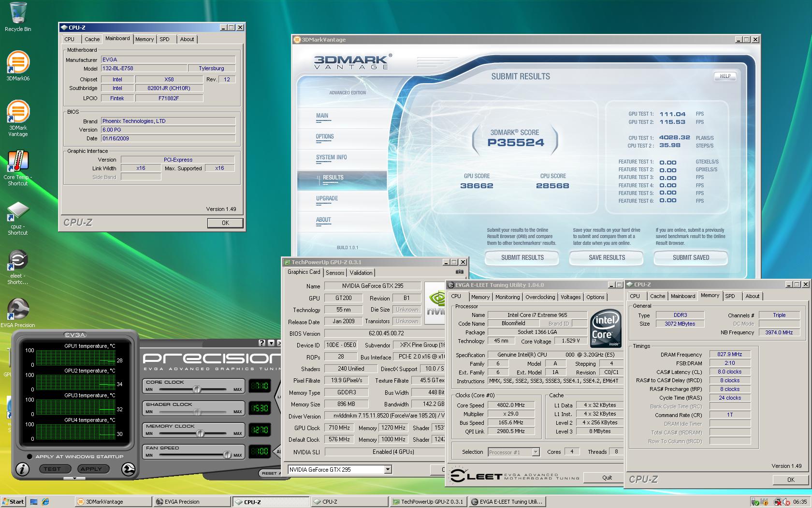Select TechPowerUp GPU-Z taskbar button

pos(428,502)
